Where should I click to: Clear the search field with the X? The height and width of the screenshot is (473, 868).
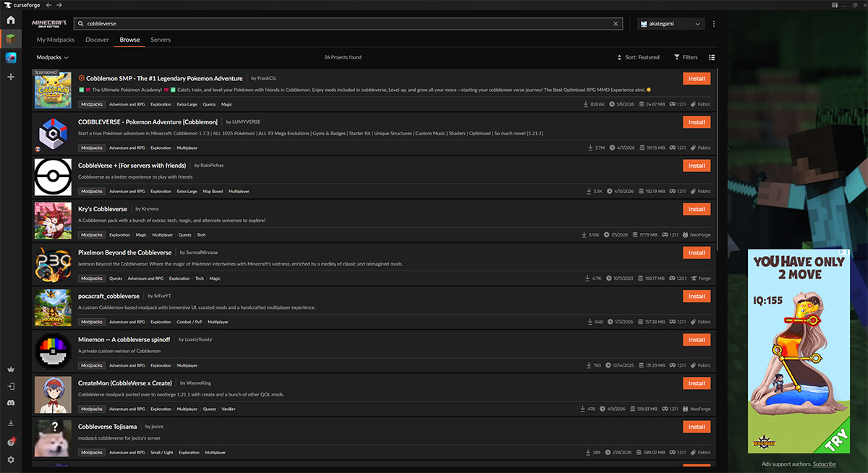tap(616, 24)
